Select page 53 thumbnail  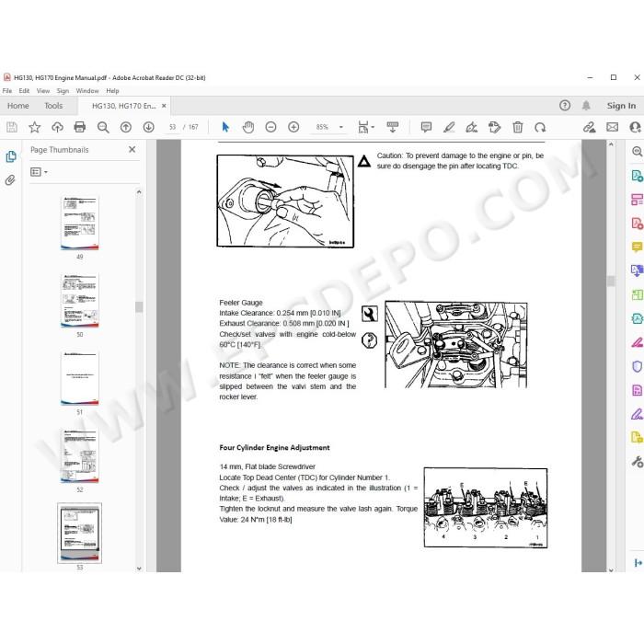pyautogui.click(x=80, y=533)
